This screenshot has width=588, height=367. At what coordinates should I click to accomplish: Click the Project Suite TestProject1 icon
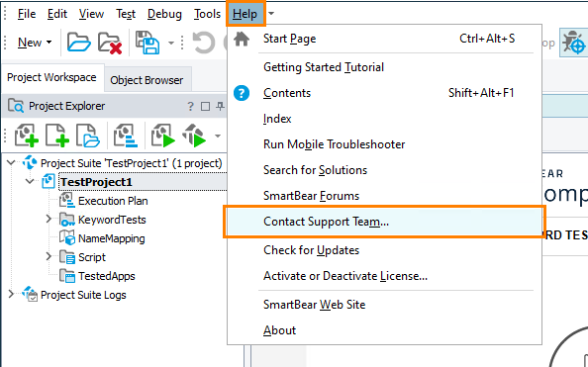30,163
